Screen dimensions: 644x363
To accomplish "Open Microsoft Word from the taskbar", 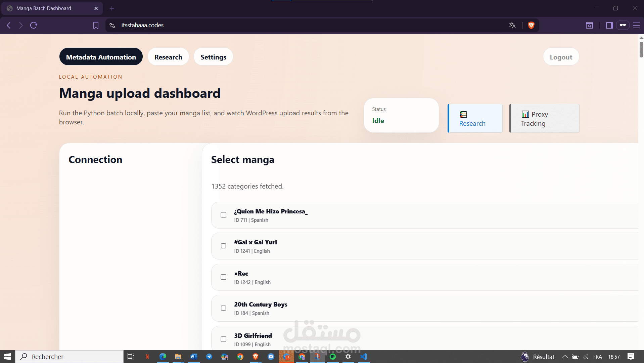I will [x=194, y=357].
